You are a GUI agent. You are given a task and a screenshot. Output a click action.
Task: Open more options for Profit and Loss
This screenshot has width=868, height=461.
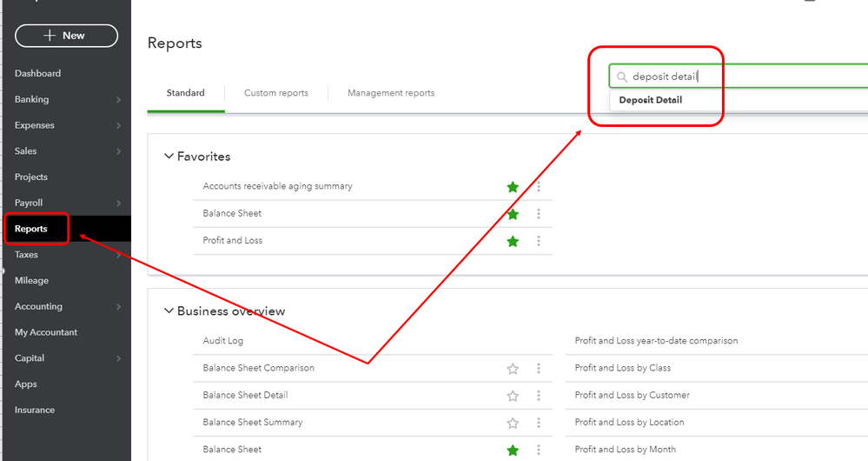[538, 241]
